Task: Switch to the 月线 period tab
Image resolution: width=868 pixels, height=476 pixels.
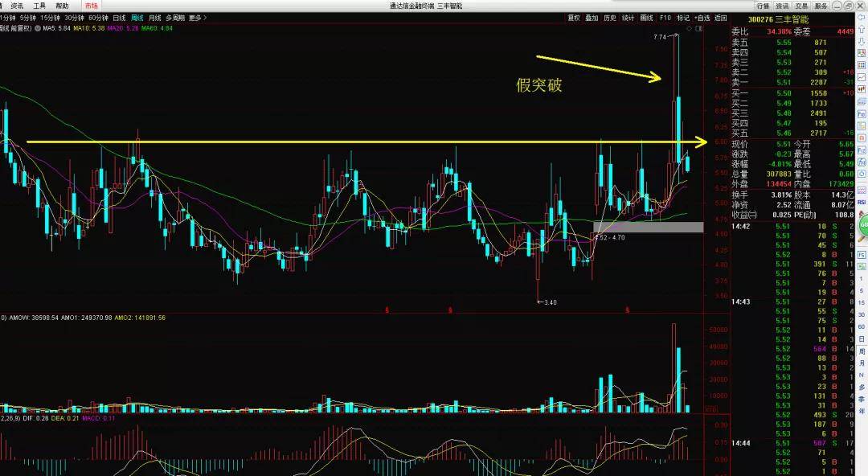Action: pyautogui.click(x=155, y=18)
